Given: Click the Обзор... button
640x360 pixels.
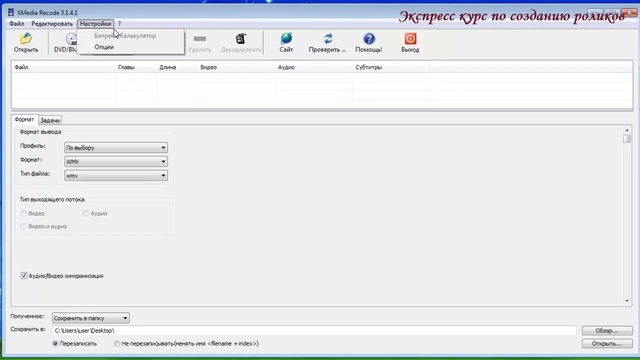Looking at the screenshot, I should [x=607, y=331].
